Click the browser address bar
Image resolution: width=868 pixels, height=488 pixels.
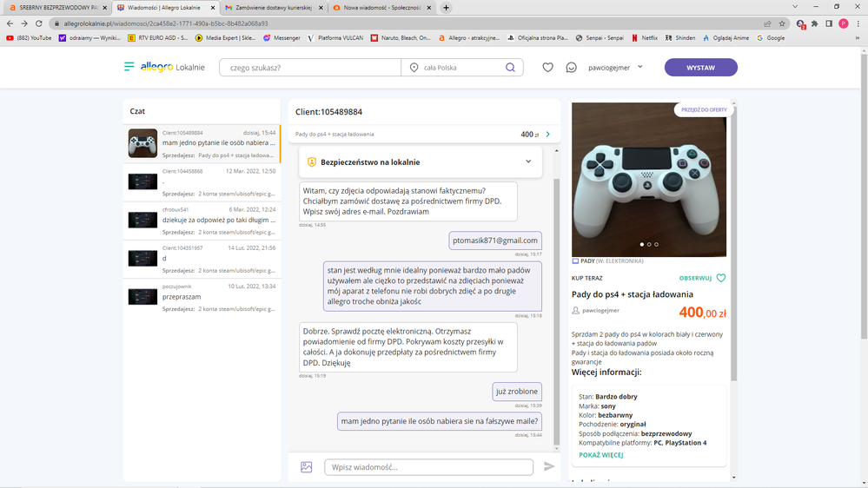409,23
